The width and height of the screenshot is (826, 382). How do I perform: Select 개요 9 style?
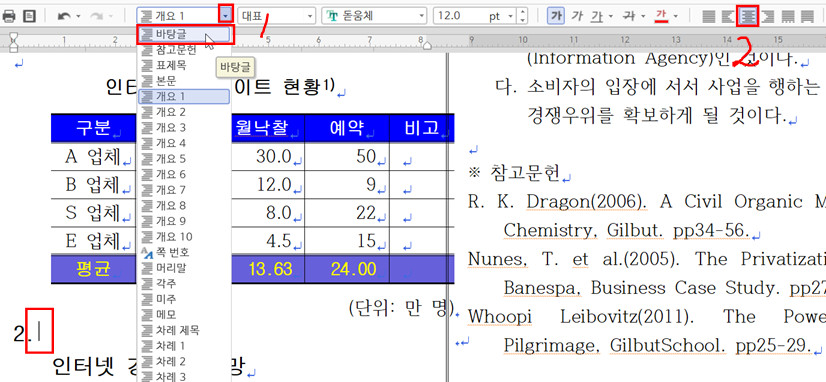click(184, 221)
